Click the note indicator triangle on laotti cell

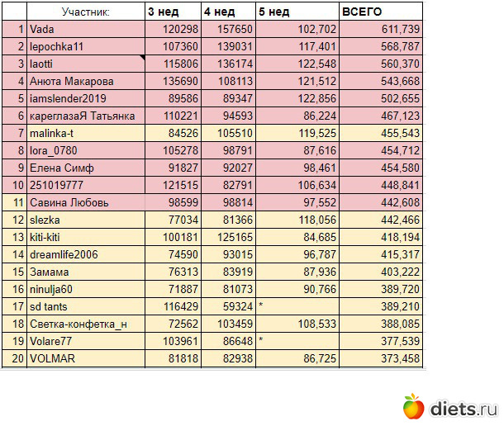coord(140,58)
